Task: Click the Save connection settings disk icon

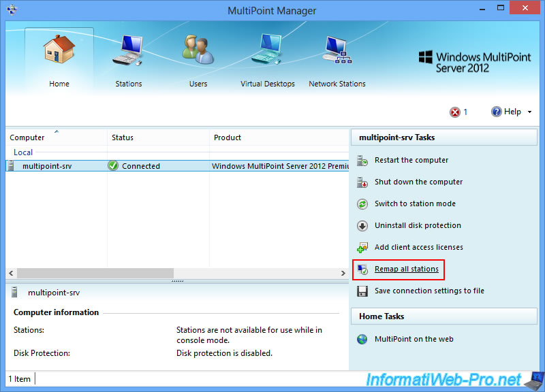Action: pos(362,291)
